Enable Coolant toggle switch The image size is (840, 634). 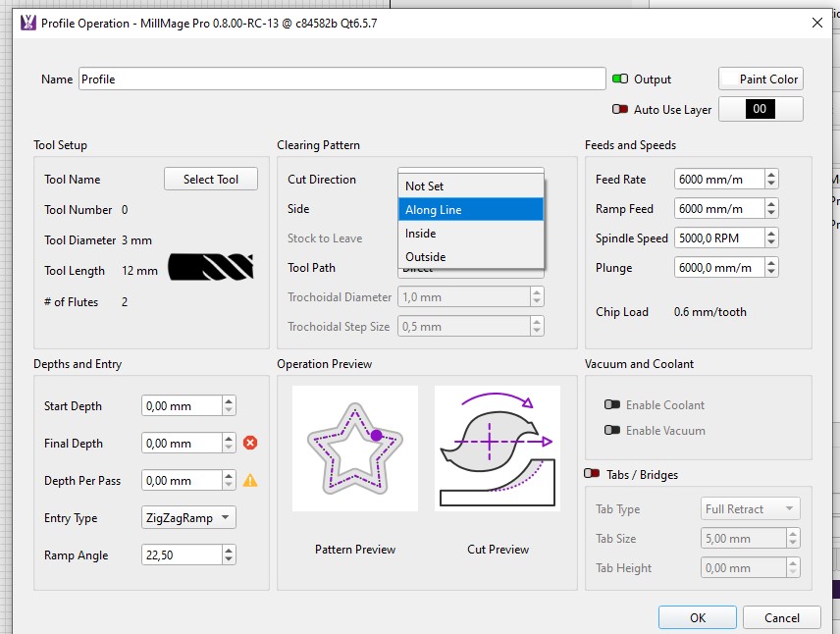[x=612, y=404]
